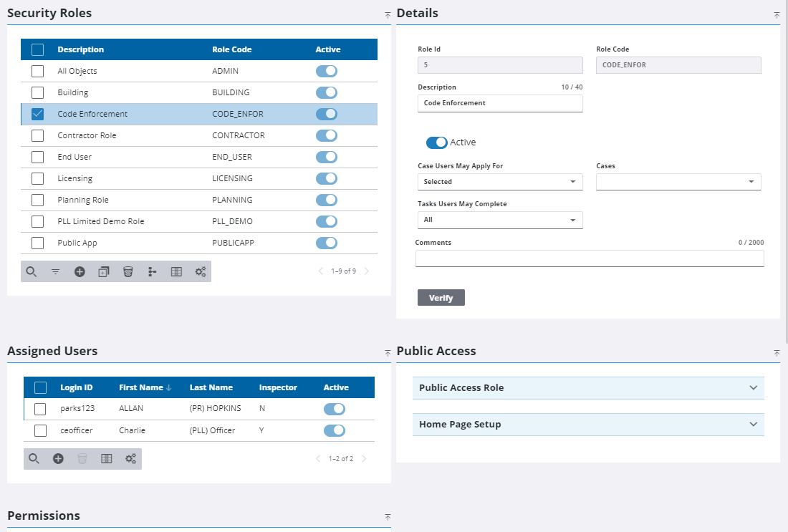Toggle the Active switch in Details panel
788x532 pixels.
(x=436, y=142)
